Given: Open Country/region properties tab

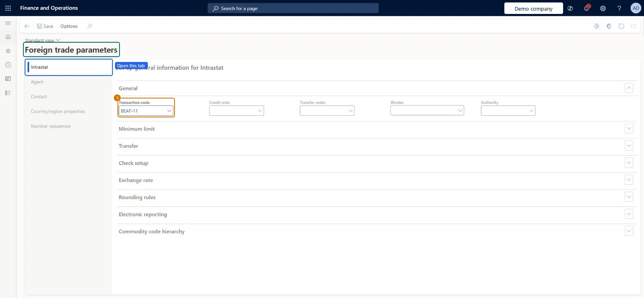Looking at the screenshot, I should coord(69,112).
